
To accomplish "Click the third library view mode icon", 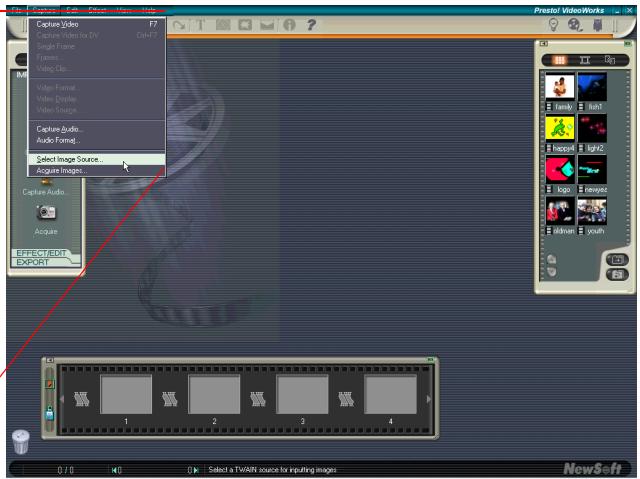I will tap(610, 60).
